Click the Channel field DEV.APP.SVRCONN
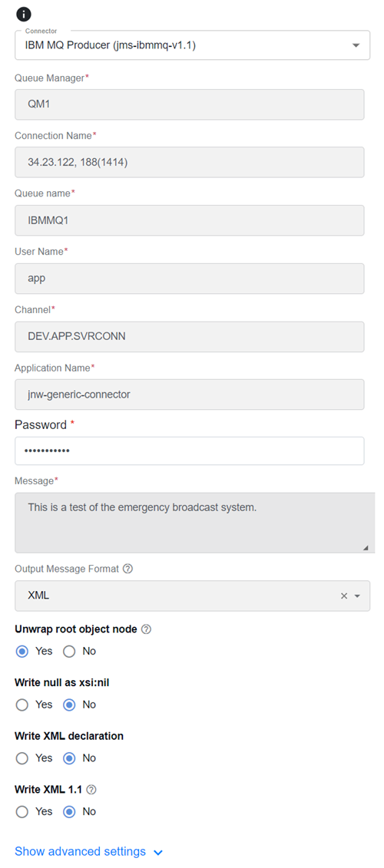 [190, 337]
